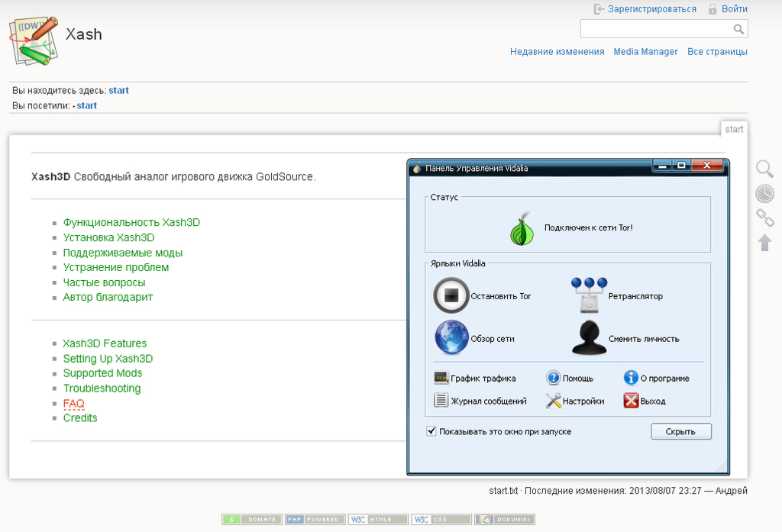782x532 pixels.
Task: Click Сменить личность identity icon
Action: point(589,337)
